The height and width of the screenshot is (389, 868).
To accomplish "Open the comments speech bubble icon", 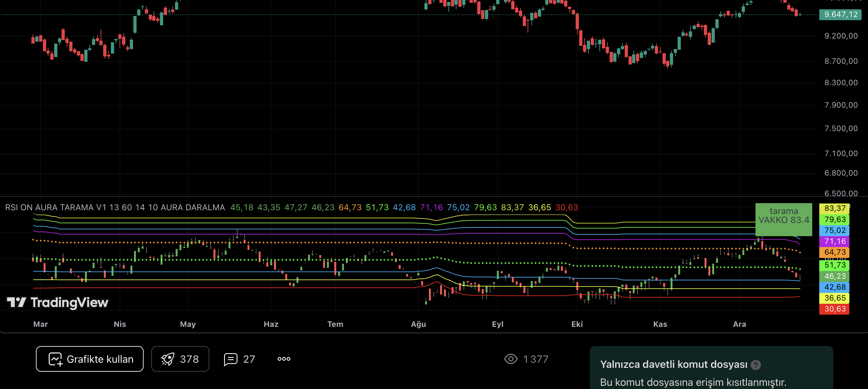I will pyautogui.click(x=231, y=359).
